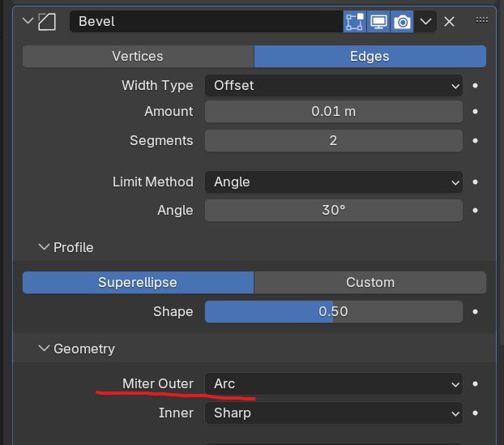Toggle Bevel modifier render visibility
The height and width of the screenshot is (445, 504).
click(402, 22)
